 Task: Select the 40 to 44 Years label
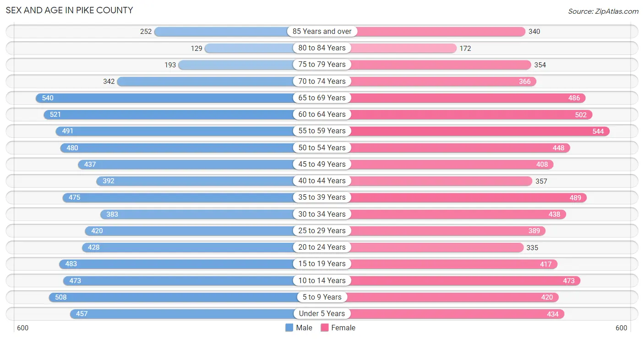click(x=322, y=180)
